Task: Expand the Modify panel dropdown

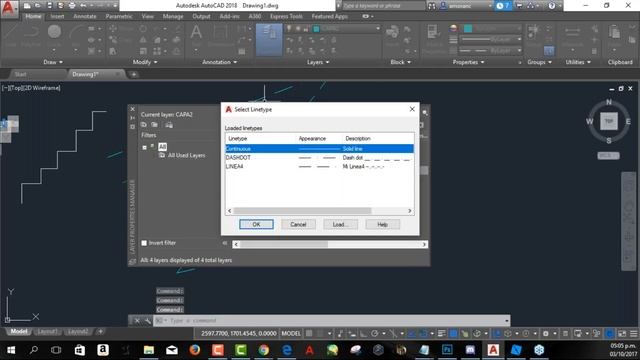Action: coord(145,62)
